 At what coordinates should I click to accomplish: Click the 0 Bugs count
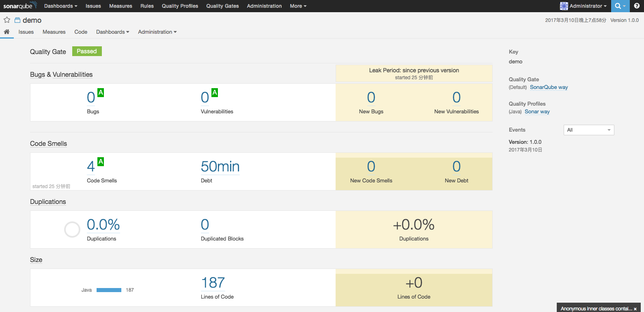tap(91, 97)
